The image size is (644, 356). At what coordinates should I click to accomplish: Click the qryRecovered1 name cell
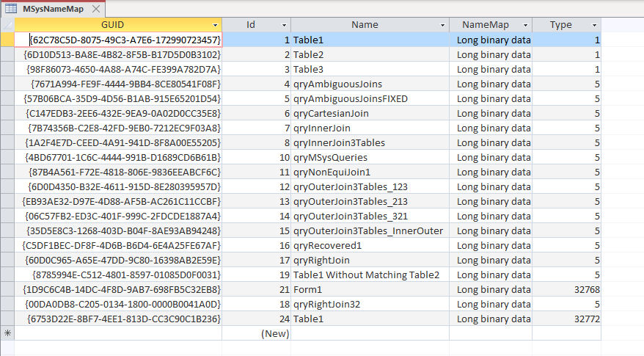click(370, 245)
